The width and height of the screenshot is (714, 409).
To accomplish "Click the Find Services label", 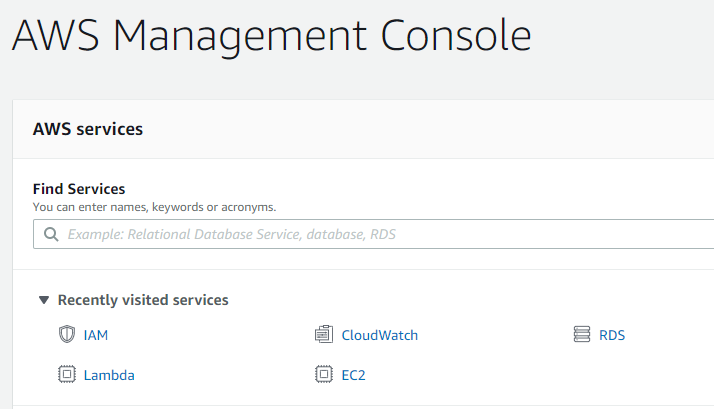I will coord(79,189).
